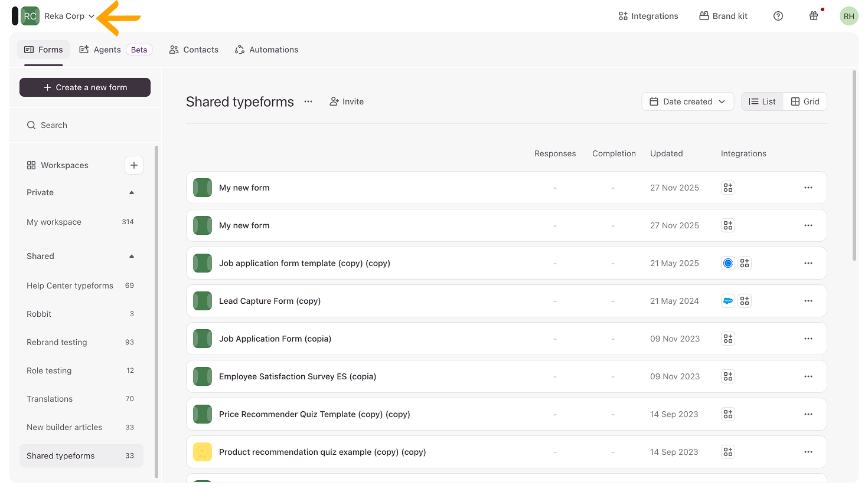Switch to Grid view
This screenshot has height=492, width=868.
[x=805, y=101]
